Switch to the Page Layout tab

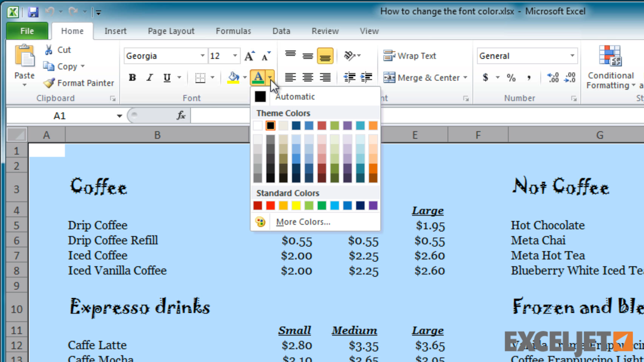pyautogui.click(x=171, y=31)
